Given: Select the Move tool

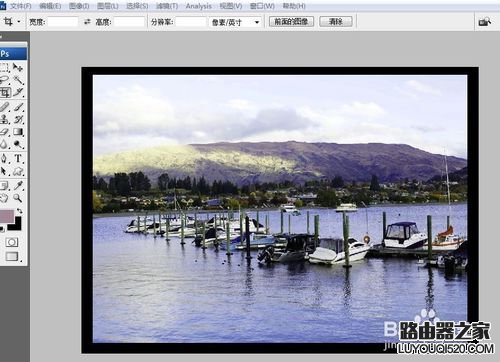Looking at the screenshot, I should pos(18,67).
